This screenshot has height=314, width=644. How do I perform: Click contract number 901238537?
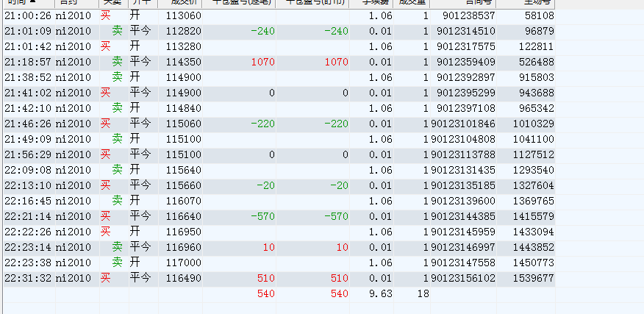tap(468, 16)
